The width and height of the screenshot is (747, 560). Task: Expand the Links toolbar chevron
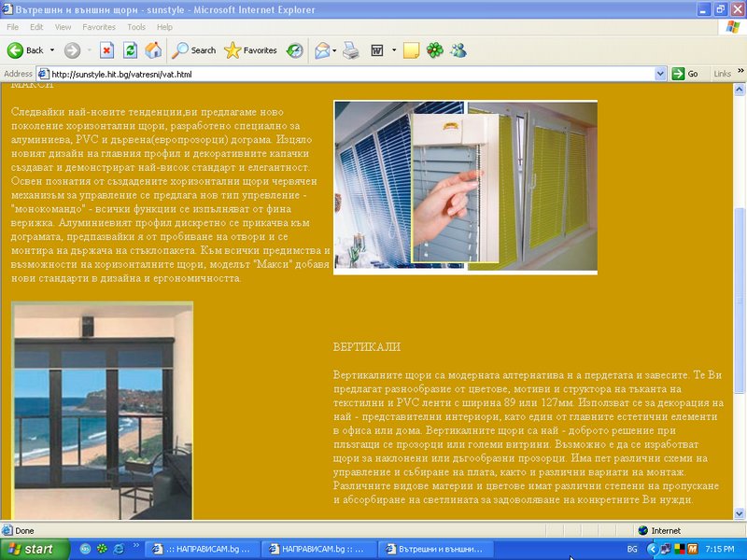click(740, 71)
